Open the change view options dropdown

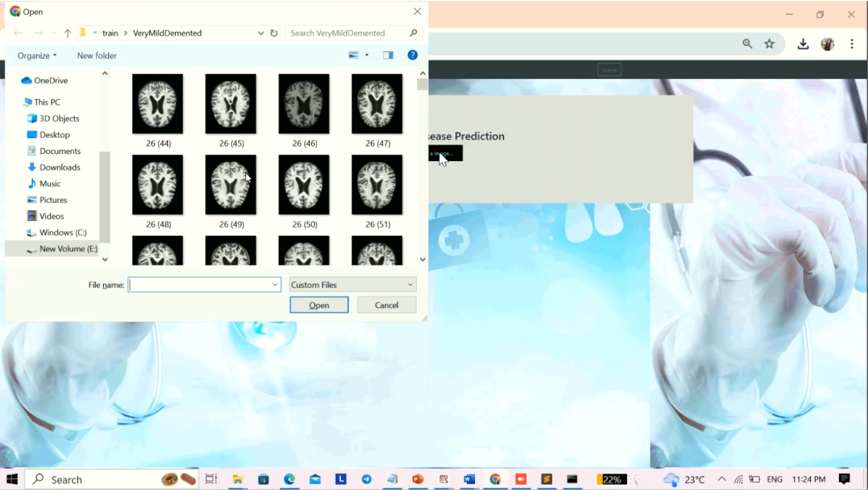[x=366, y=55]
